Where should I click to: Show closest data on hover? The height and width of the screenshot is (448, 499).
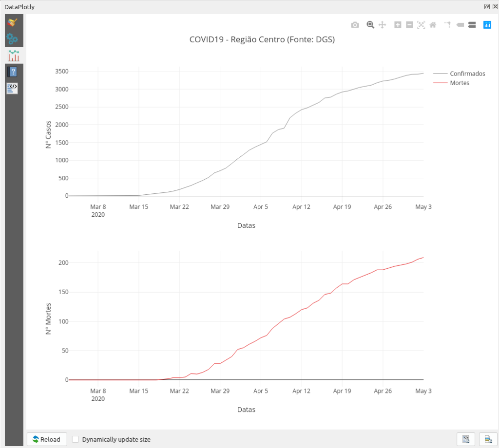click(x=460, y=25)
